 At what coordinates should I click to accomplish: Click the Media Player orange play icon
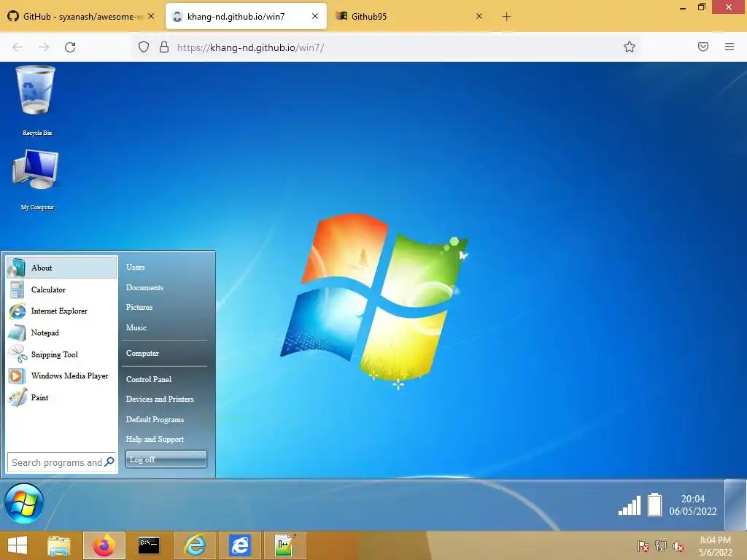tap(17, 376)
